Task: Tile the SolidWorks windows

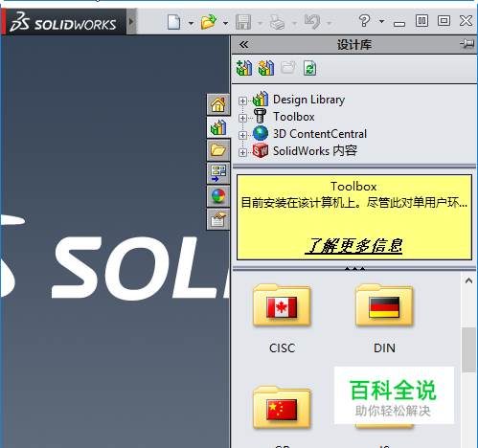Action: pos(421,21)
